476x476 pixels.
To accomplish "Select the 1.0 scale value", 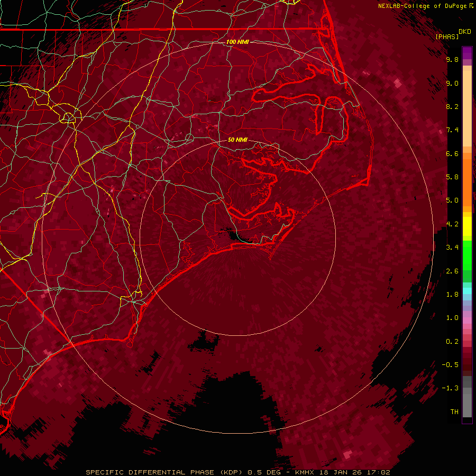I will click(x=452, y=318).
